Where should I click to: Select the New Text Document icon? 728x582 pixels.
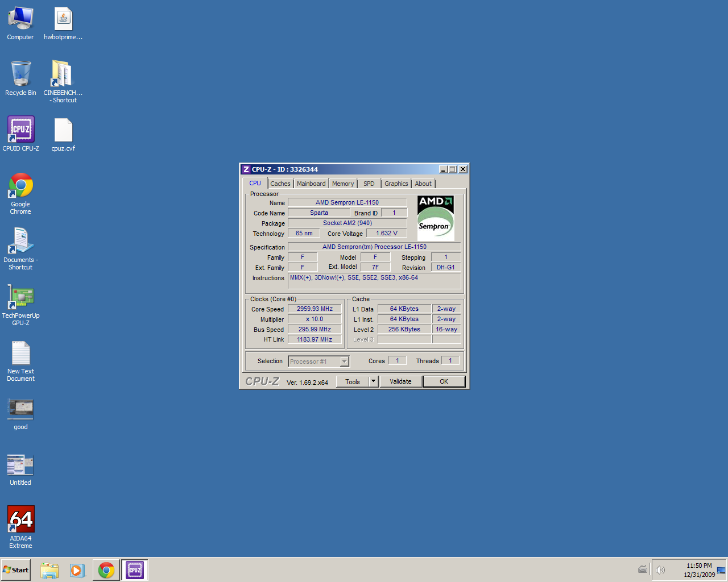(x=20, y=361)
